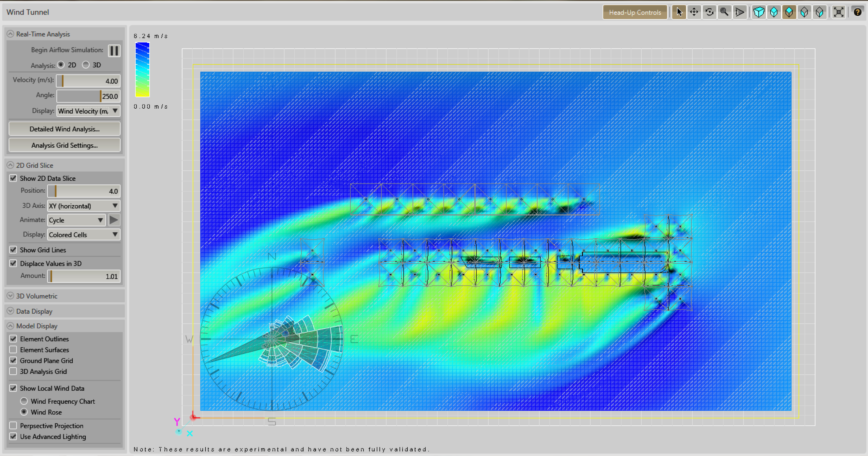
Task: Click Detailed Wind Analysis button
Action: 64,129
